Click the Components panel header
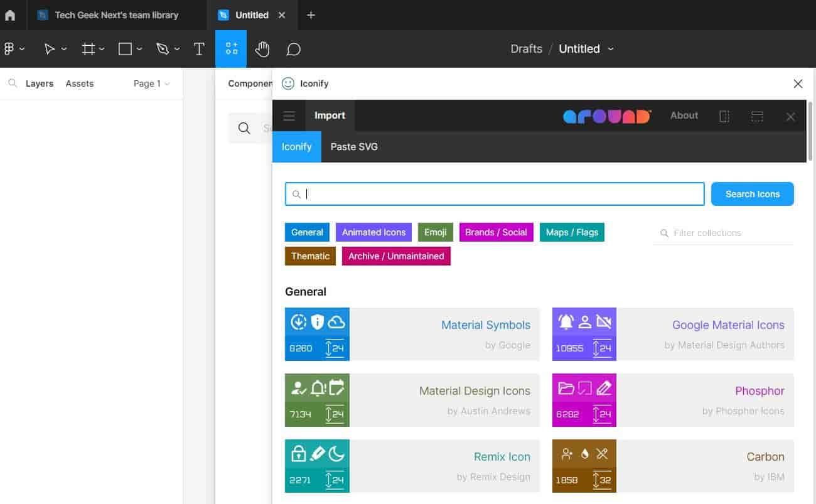Viewport: 816px width, 504px height. tap(250, 83)
